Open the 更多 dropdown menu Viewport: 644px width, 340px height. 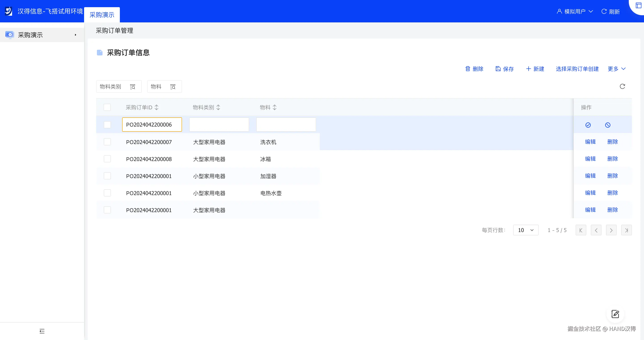click(x=616, y=69)
